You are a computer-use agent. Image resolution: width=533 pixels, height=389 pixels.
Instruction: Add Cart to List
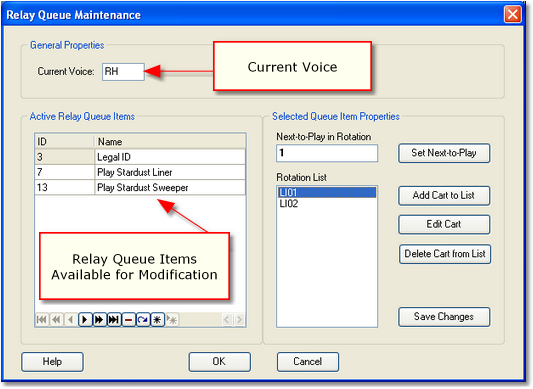click(444, 196)
